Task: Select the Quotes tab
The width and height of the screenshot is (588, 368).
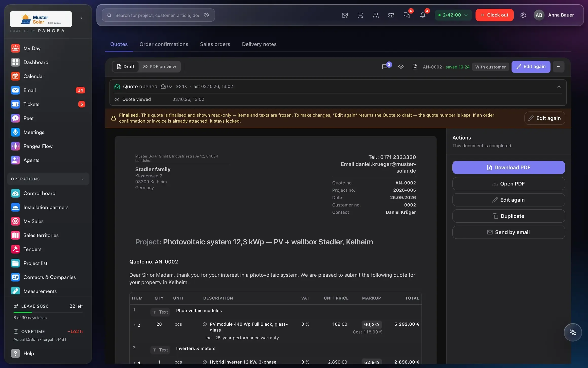Action: [119, 44]
